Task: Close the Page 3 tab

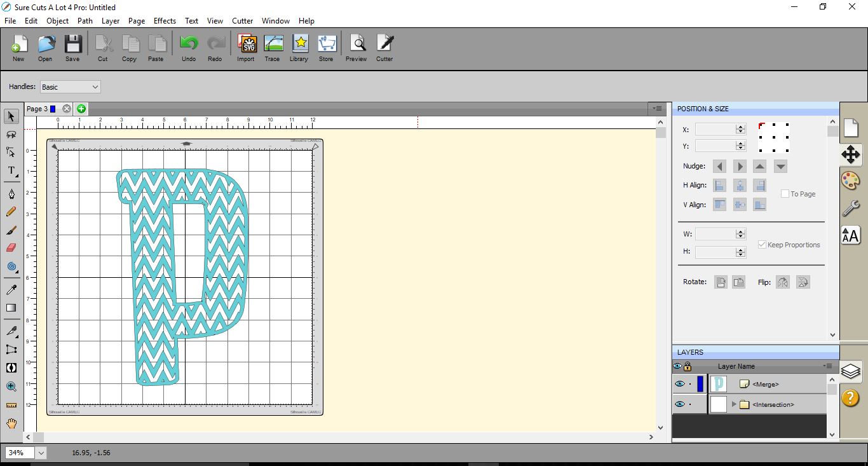Action: pyautogui.click(x=67, y=109)
